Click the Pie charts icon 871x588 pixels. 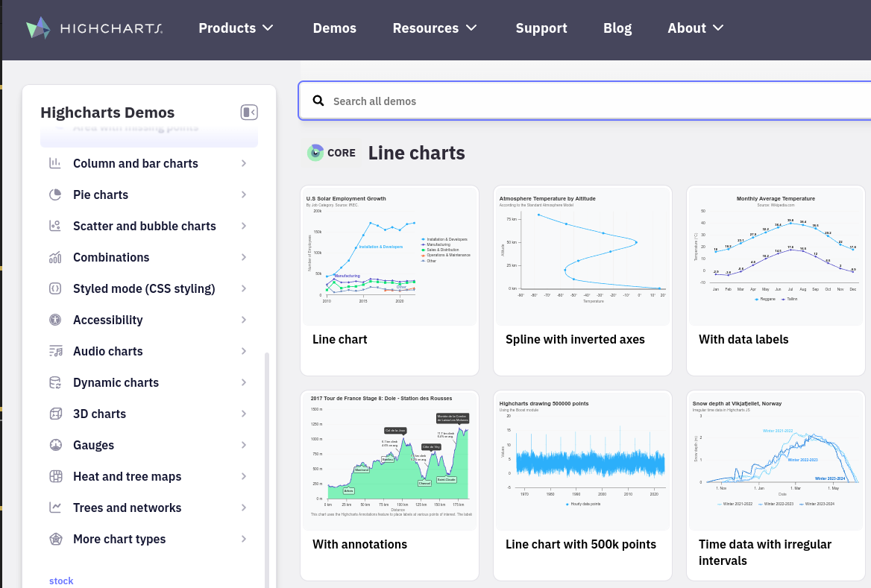[x=55, y=195]
